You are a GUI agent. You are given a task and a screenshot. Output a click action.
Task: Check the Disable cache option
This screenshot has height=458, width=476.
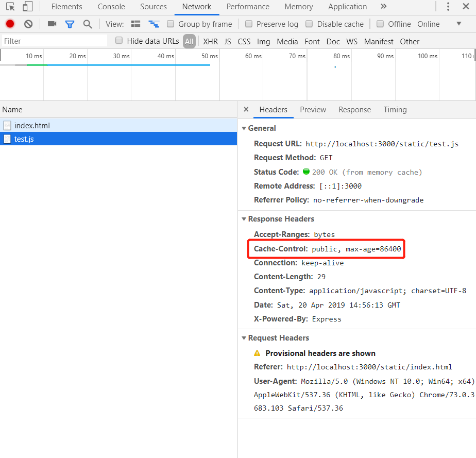pyautogui.click(x=309, y=24)
